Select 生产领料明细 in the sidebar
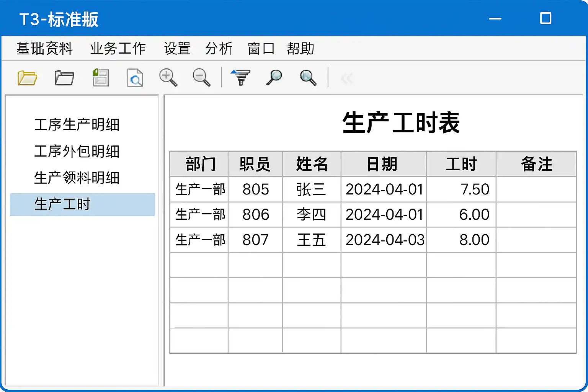Screen dimensions: 588x392 pyautogui.click(x=77, y=178)
